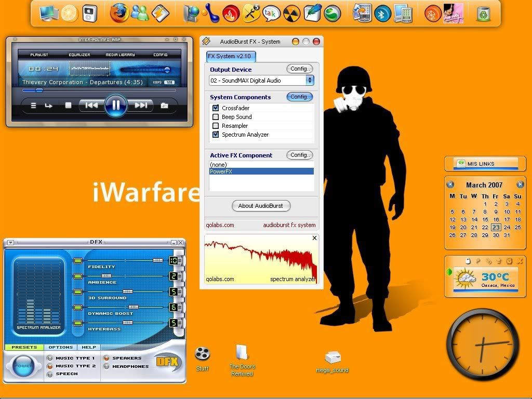Click Config for System Components
The image size is (532, 399).
pos(300,97)
